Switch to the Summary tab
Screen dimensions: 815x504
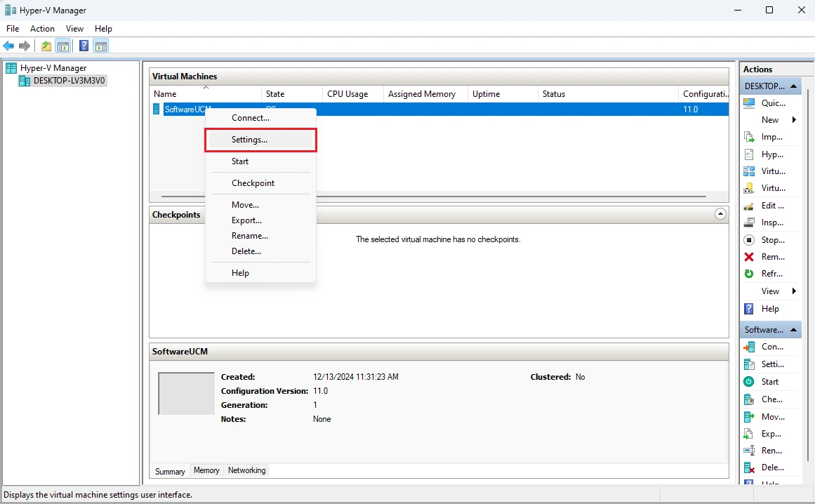click(170, 471)
